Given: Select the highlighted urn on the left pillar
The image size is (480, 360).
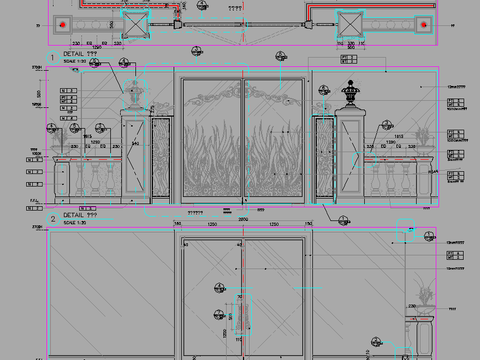Looking at the screenshot, I should pos(135,95).
